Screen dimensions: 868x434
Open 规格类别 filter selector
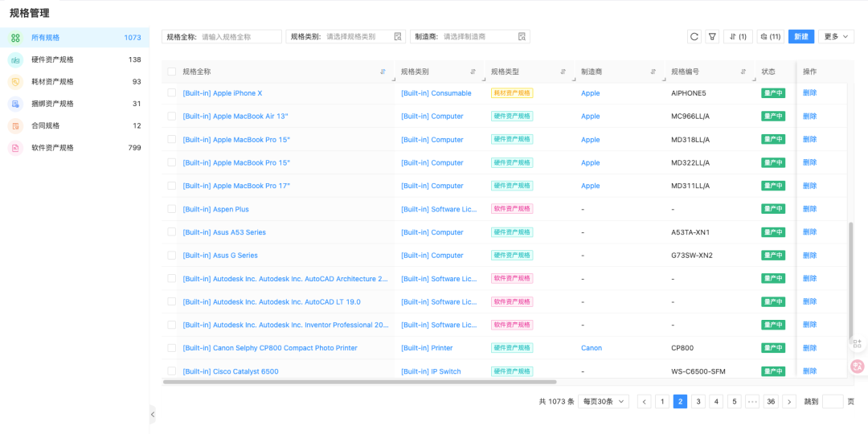pyautogui.click(x=346, y=36)
